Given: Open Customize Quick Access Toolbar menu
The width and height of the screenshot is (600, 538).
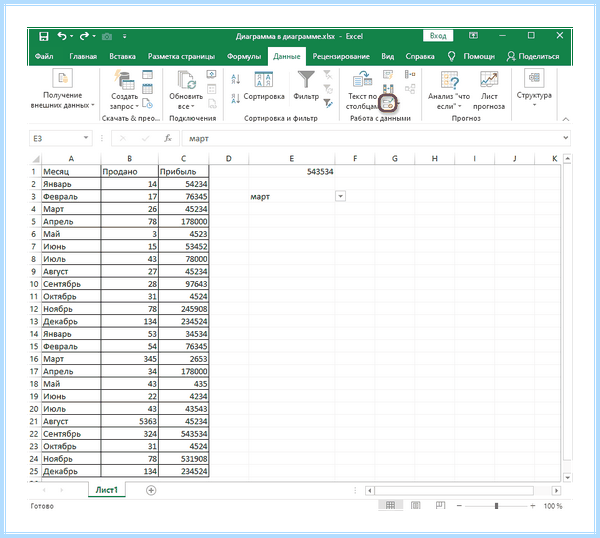Looking at the screenshot, I should coord(124,37).
